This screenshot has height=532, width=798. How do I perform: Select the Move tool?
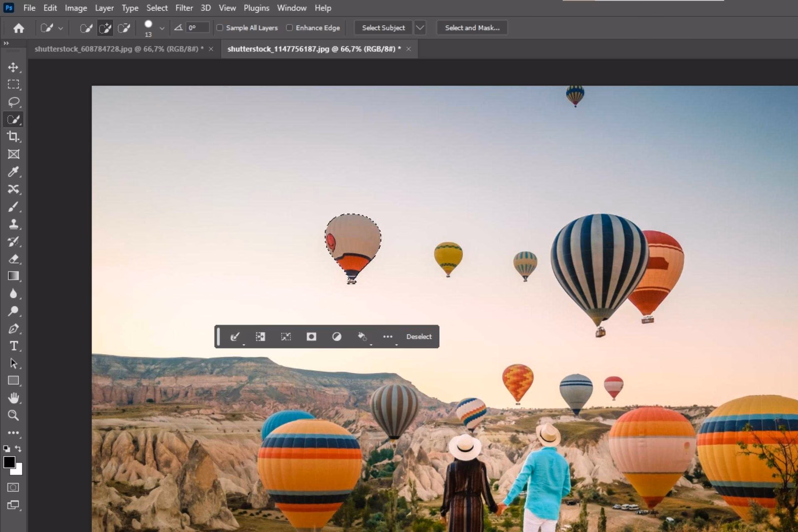pos(14,67)
